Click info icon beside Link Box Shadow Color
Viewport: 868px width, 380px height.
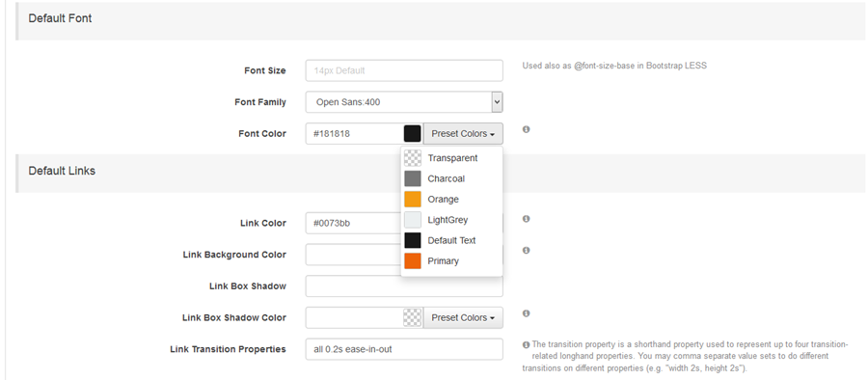click(526, 313)
